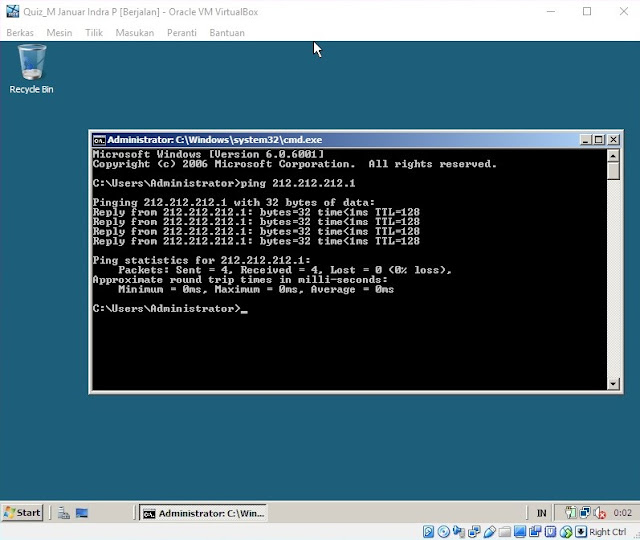Click the Right Ctrl host key label
The height and width of the screenshot is (540, 640).
pos(608,532)
